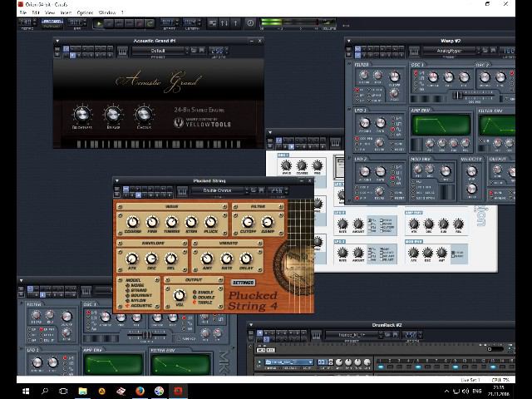The width and height of the screenshot is (532, 399).
Task: Open blue sample selector dropdown in DrumRack
Action: click(x=288, y=362)
